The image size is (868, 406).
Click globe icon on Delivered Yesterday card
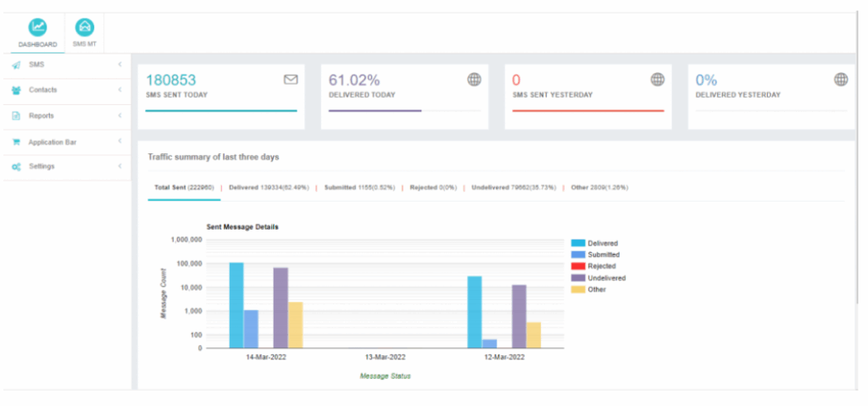point(840,80)
